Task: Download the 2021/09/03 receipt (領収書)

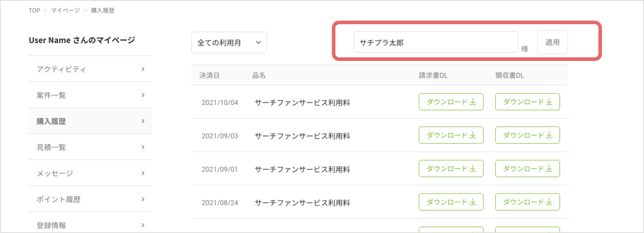Action: click(527, 135)
